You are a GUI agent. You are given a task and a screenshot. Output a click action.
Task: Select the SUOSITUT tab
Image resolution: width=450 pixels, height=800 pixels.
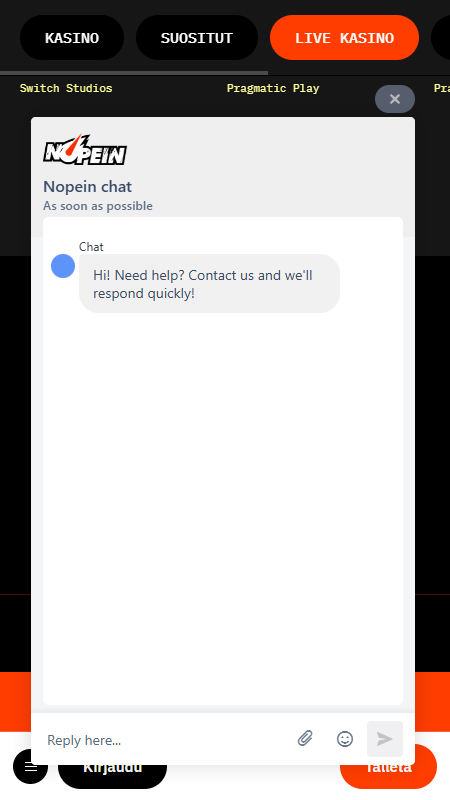[196, 38]
